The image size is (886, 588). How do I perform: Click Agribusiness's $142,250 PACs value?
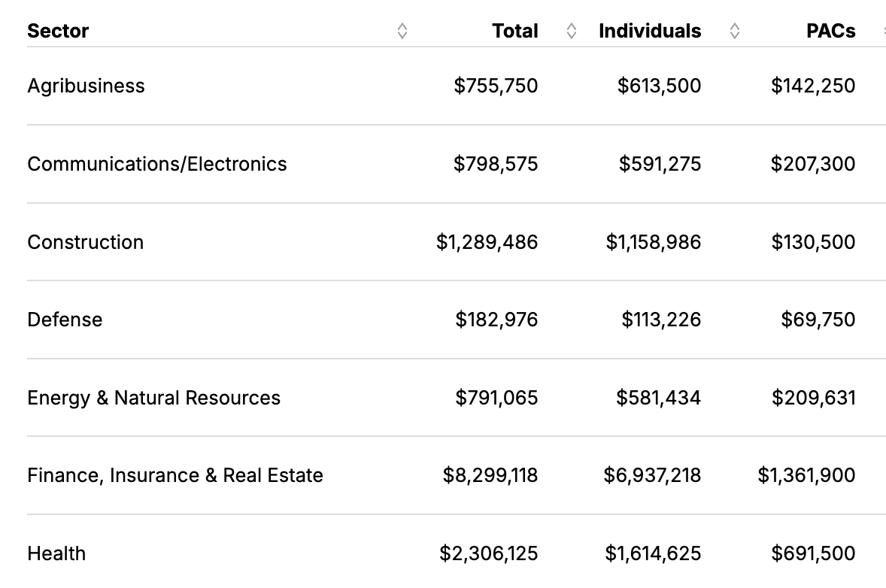[813, 86]
